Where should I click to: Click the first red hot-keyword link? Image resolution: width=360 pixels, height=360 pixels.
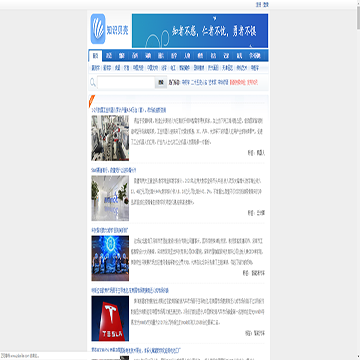coord(237,82)
